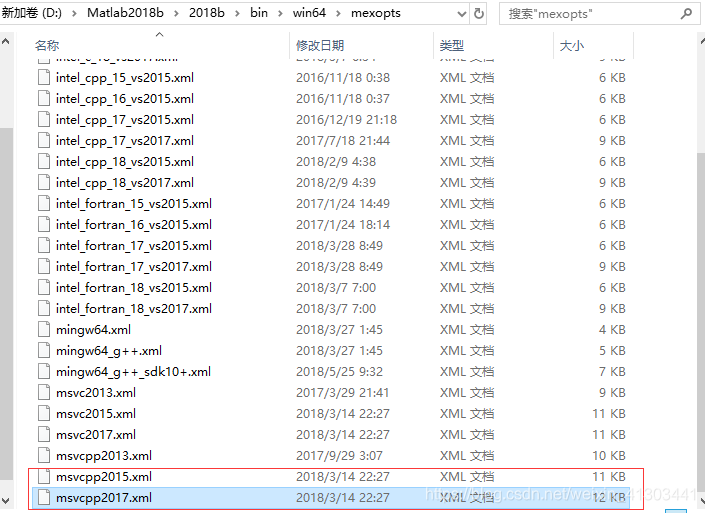Click the file icon of intel_fortran_15_vs2015.xml
This screenshot has width=705, height=513.
click(44, 204)
